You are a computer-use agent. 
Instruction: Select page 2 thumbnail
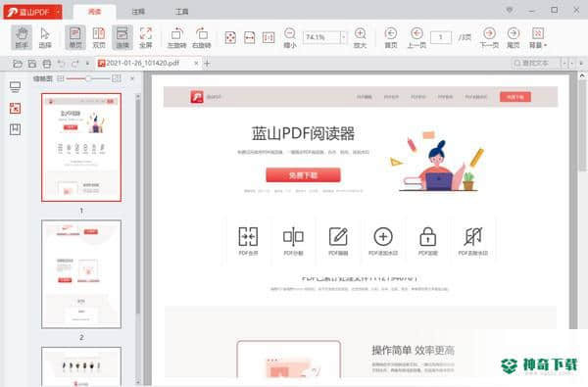point(81,274)
